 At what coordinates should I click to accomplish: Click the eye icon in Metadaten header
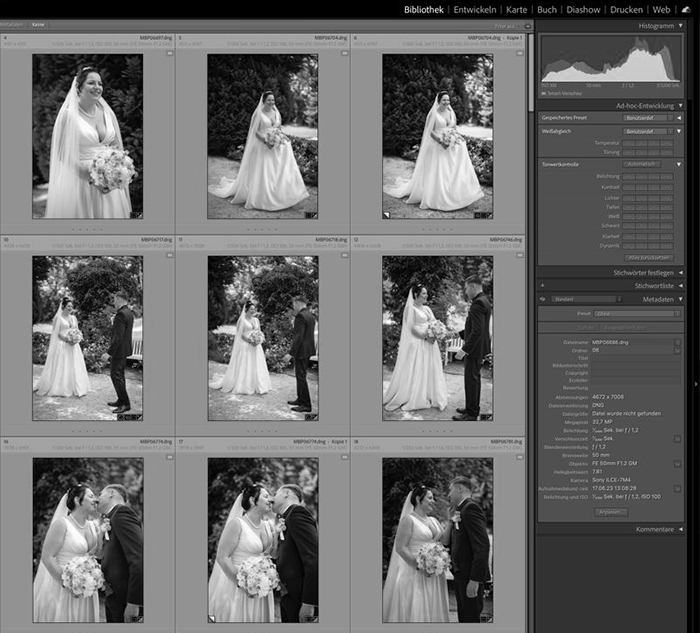[543, 298]
